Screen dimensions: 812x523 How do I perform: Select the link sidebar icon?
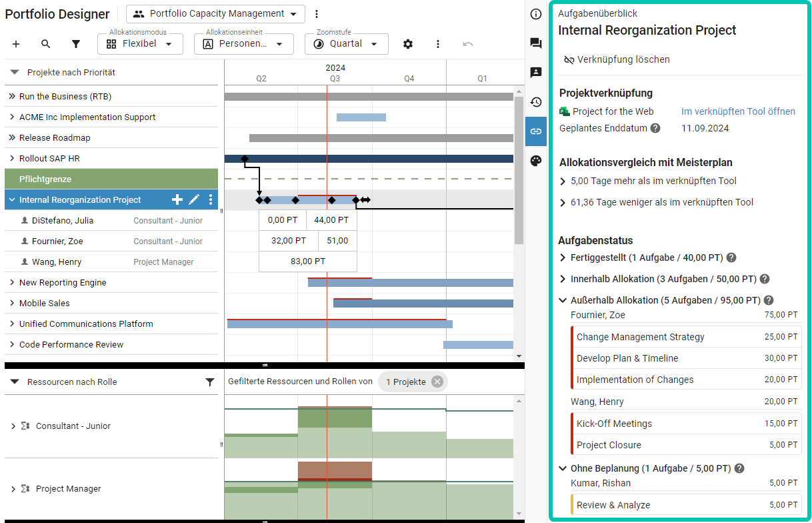click(x=536, y=131)
